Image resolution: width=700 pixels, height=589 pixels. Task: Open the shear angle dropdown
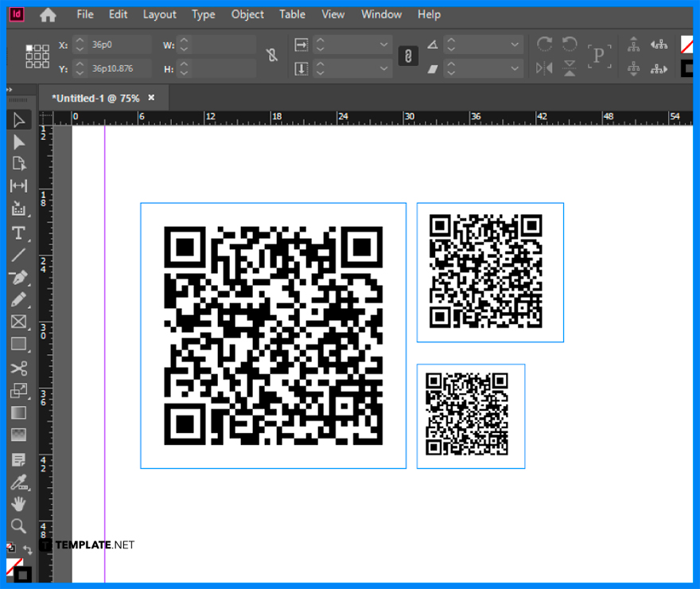[513, 68]
